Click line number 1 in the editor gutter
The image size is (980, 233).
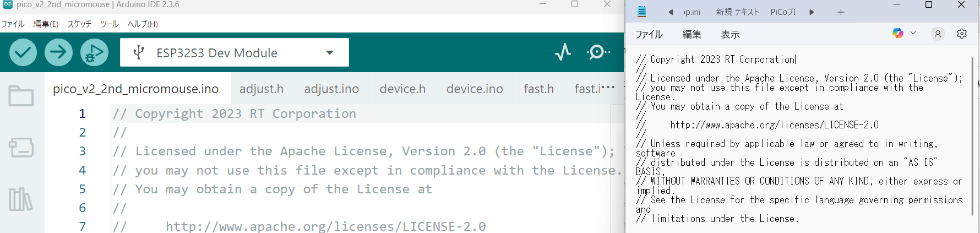pyautogui.click(x=82, y=113)
